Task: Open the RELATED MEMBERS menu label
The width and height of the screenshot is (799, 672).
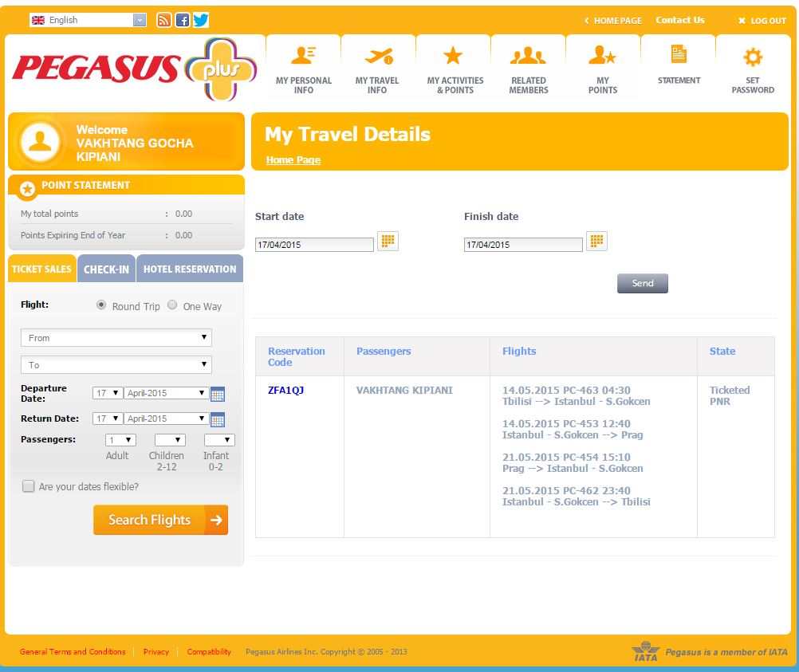Action: point(529,85)
